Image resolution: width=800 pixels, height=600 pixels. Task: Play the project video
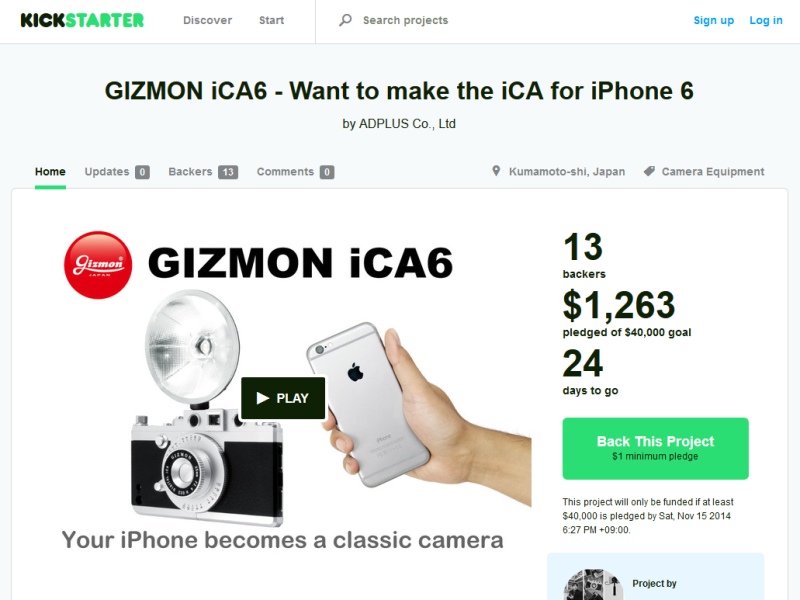tap(283, 398)
